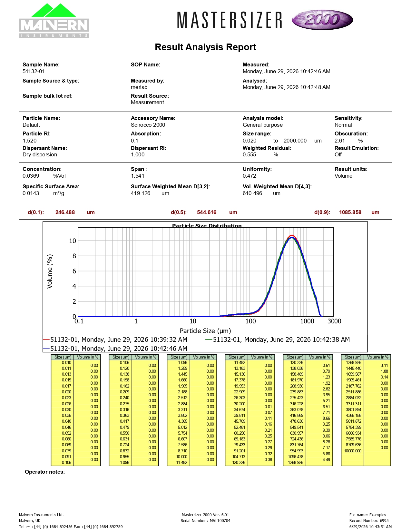Screen dimensions: 411x532
Task: Click the Particle Size Distribution chart title
Action: click(207, 225)
